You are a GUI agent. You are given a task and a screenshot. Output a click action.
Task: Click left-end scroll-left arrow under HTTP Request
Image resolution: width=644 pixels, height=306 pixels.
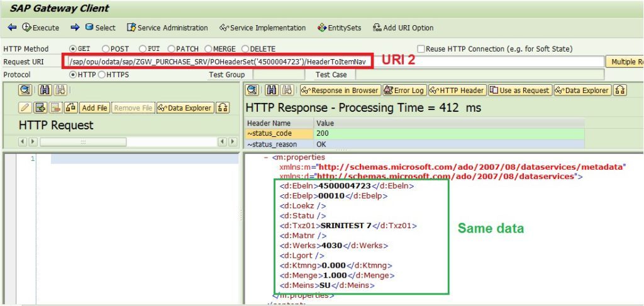tap(23, 142)
